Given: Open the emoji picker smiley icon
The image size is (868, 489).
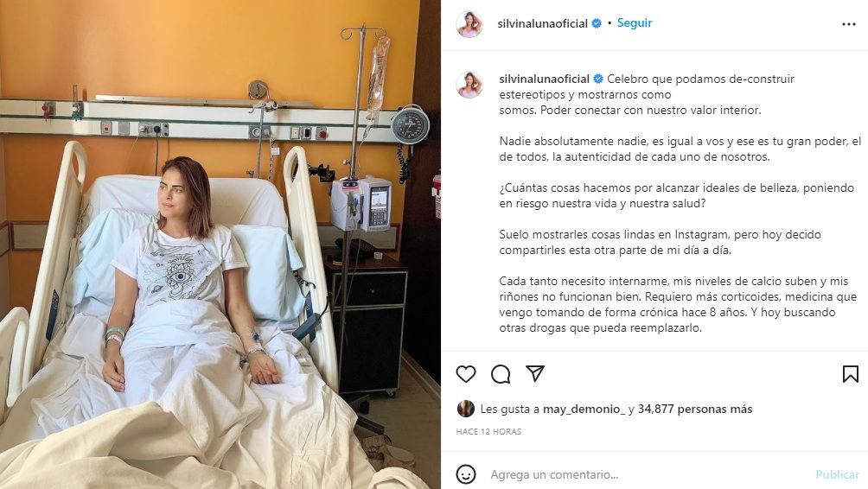Looking at the screenshot, I should (465, 474).
